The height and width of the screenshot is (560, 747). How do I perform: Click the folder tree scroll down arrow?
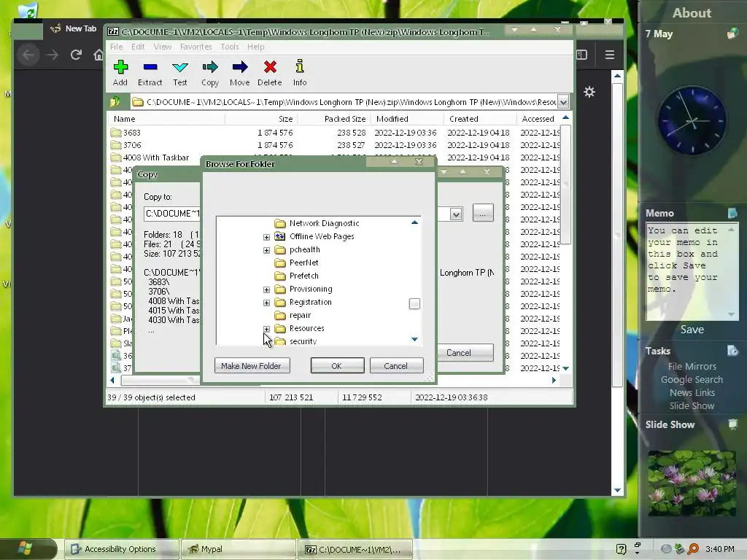coord(414,339)
